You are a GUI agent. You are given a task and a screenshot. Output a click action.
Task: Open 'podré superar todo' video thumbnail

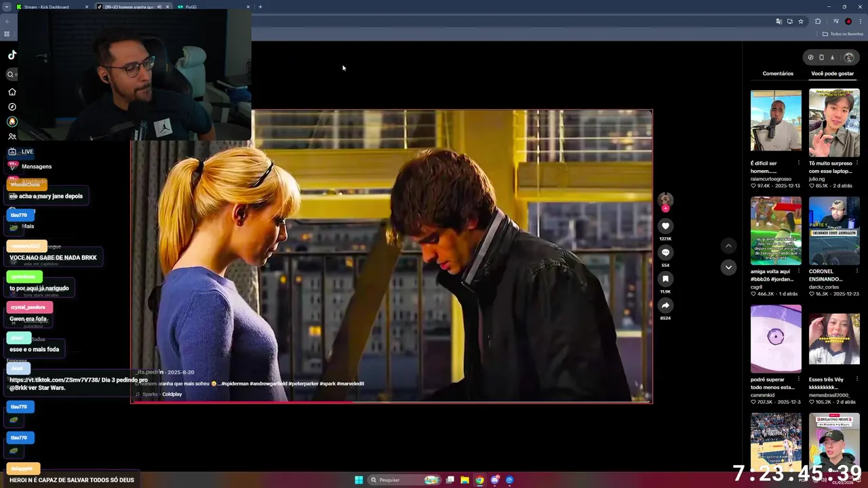[x=776, y=339]
